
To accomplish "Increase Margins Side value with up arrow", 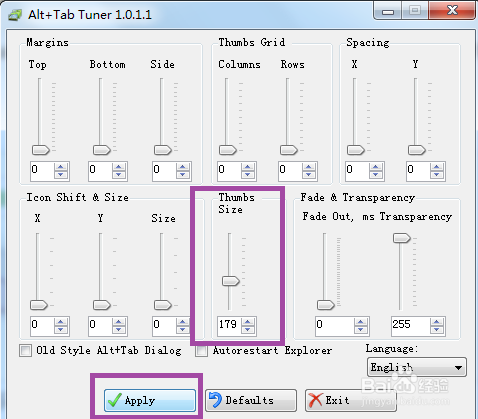I will (x=183, y=166).
